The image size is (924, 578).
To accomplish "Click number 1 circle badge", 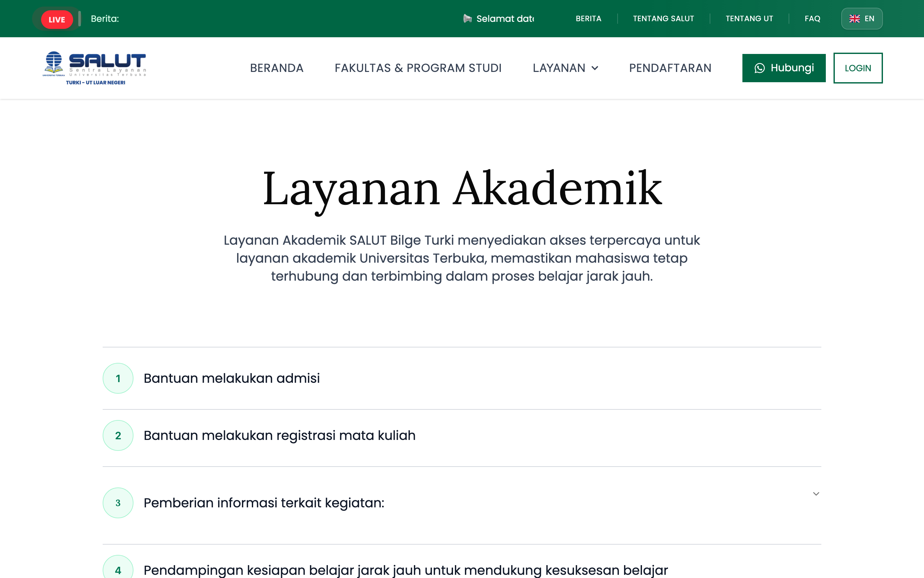I will point(118,378).
